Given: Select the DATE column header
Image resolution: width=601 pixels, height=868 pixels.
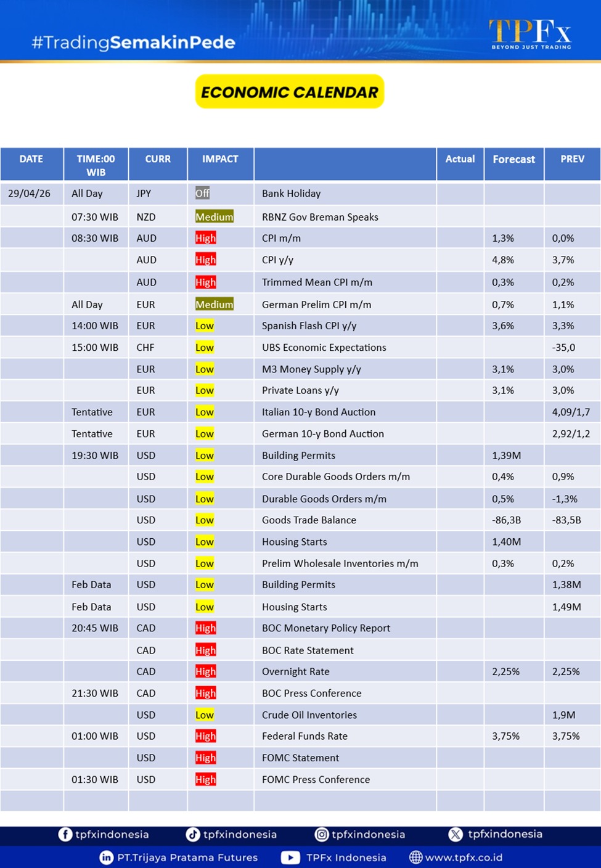Looking at the screenshot, I should click(31, 159).
